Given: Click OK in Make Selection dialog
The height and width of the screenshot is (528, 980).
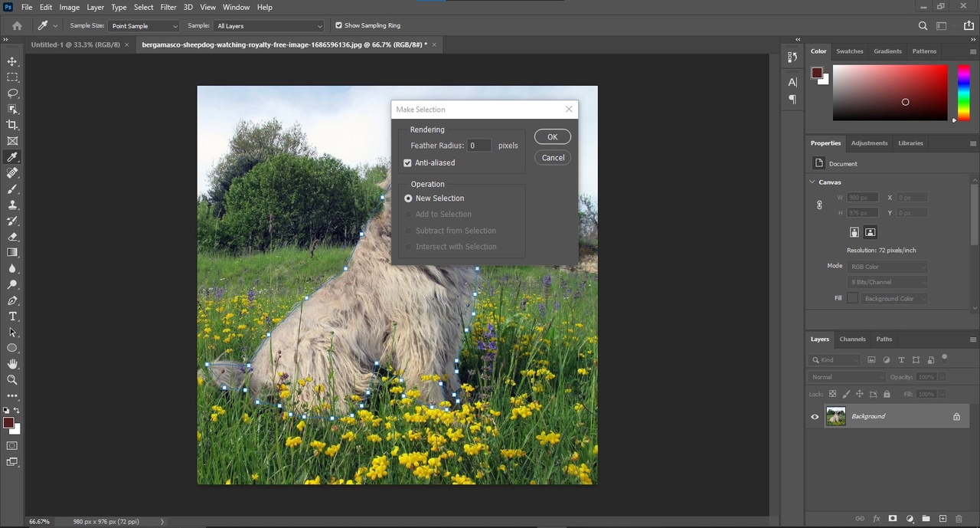Looking at the screenshot, I should [552, 137].
